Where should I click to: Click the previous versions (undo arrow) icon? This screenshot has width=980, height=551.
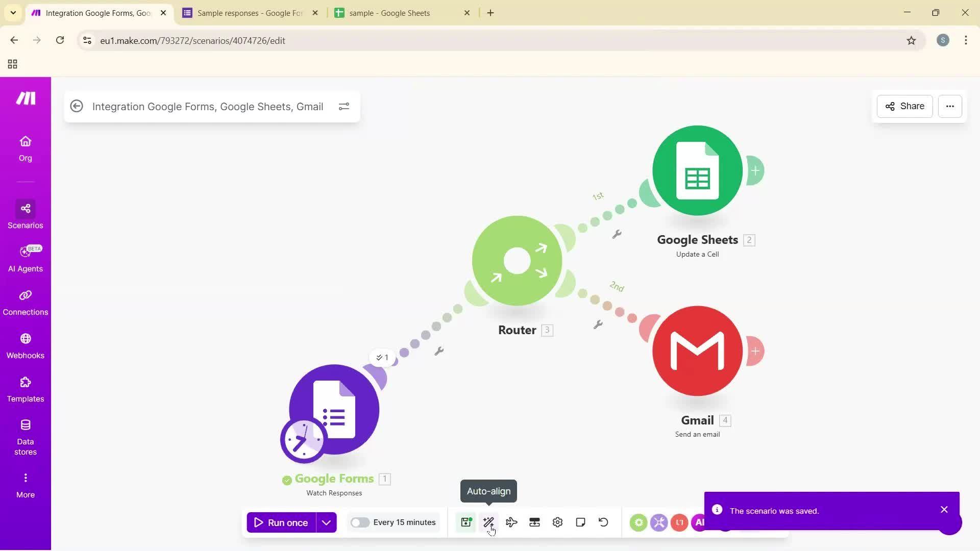603,522
